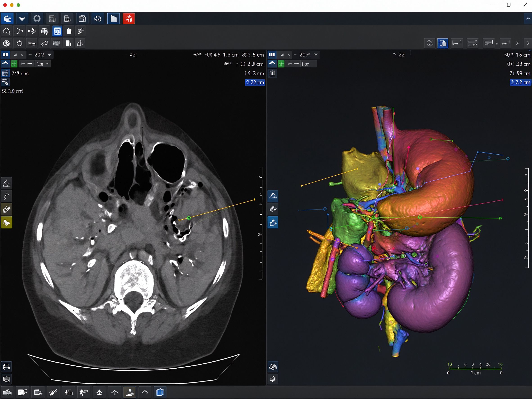Click the cloud icon in the top toolbar
Screen dimensions: 532x399
(98, 18)
